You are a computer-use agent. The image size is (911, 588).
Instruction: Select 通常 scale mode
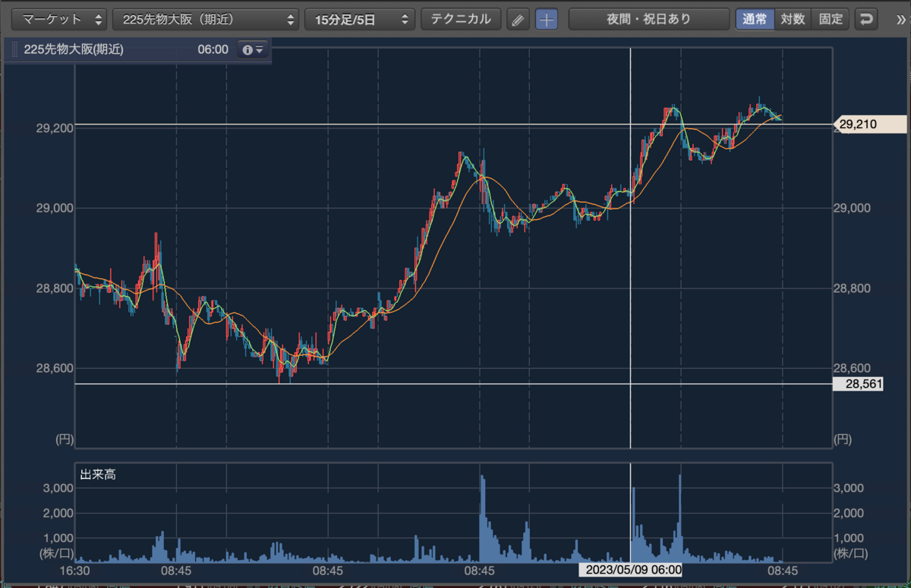point(755,19)
